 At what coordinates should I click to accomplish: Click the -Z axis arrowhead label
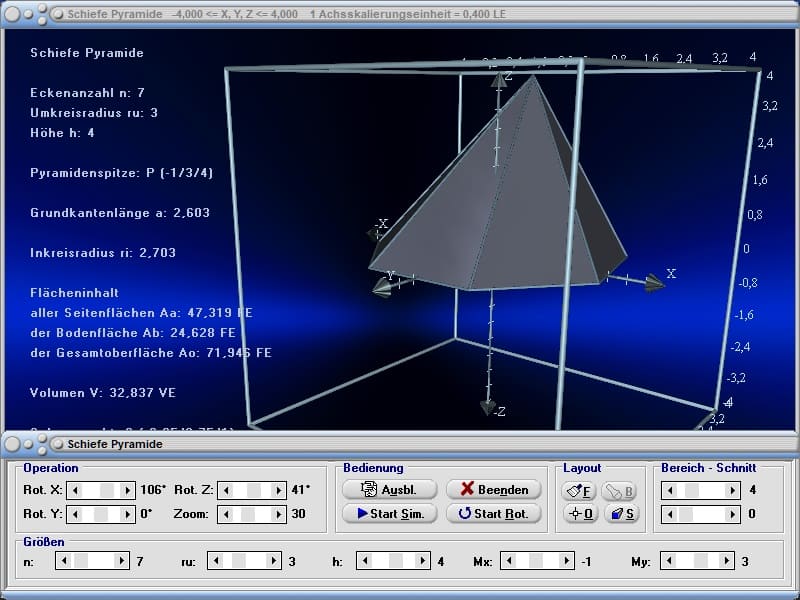coord(499,411)
